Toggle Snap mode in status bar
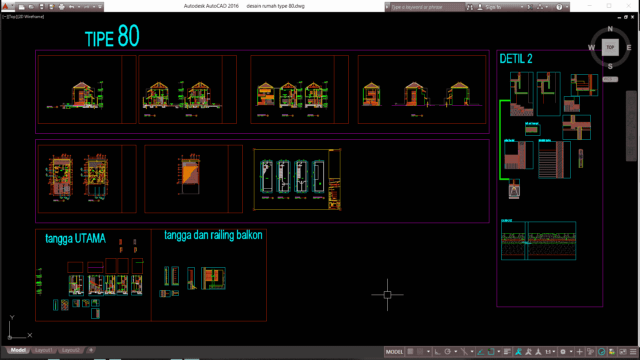The image size is (640, 360). click(419, 352)
